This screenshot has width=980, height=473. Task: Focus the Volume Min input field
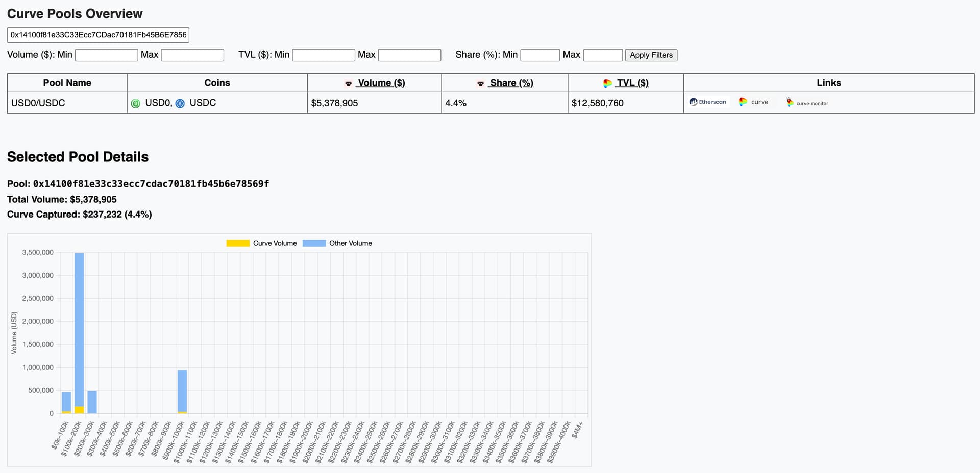(x=106, y=55)
